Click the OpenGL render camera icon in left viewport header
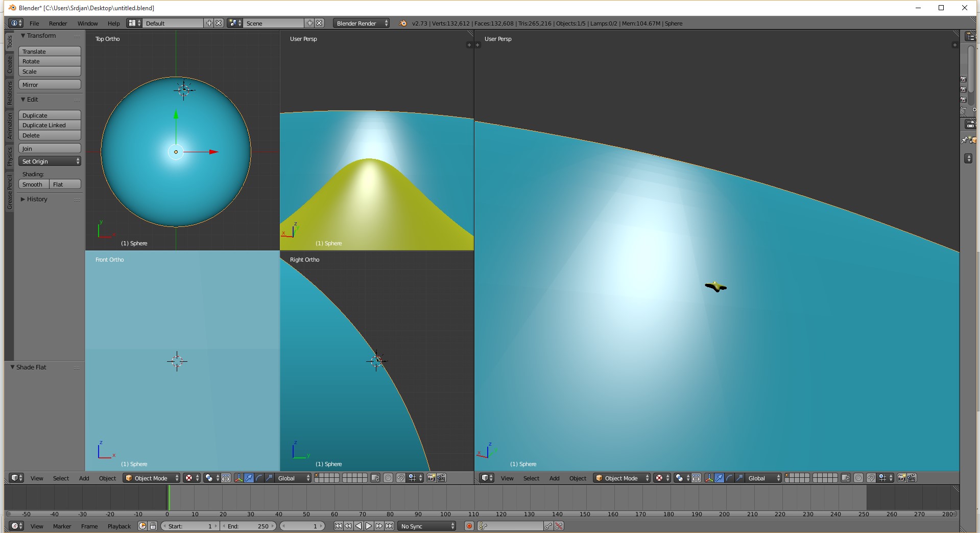The width and height of the screenshot is (980, 533). pyautogui.click(x=431, y=478)
